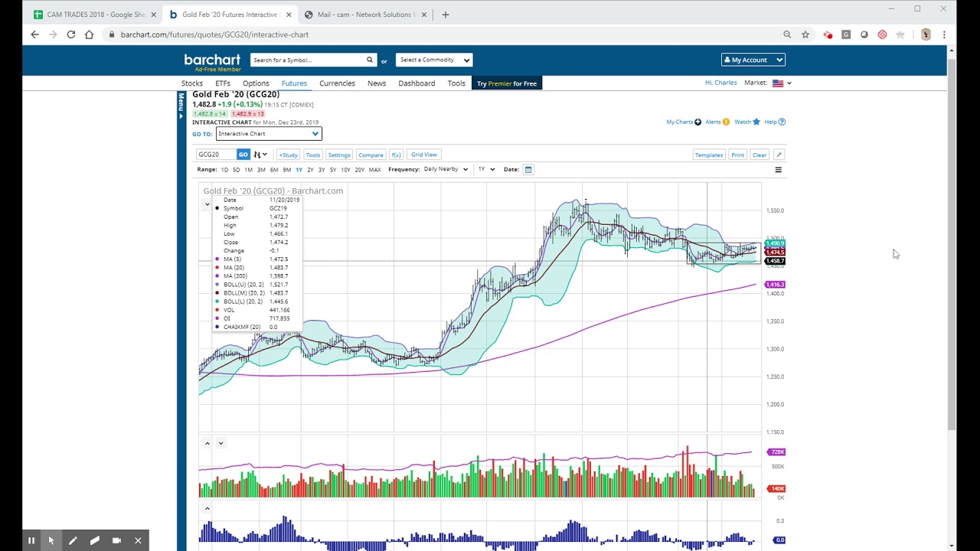Open the Futures menu item
The width and height of the screenshot is (980, 551).
294,83
